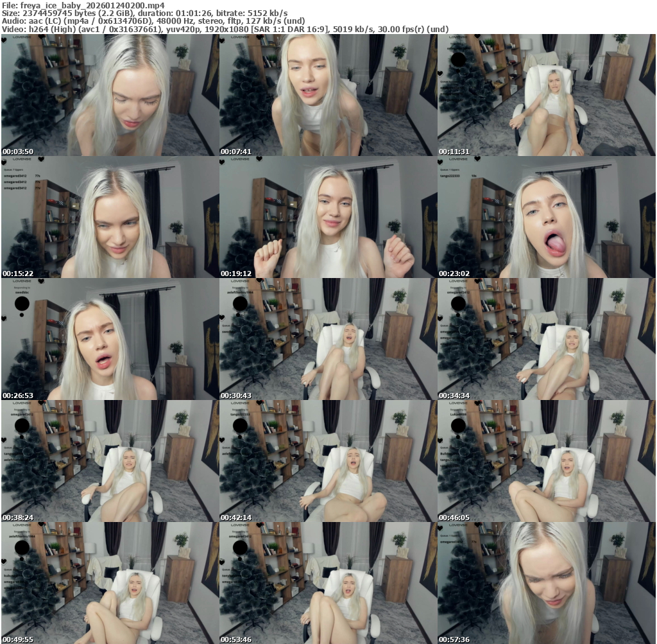The height and width of the screenshot is (644, 657).
Task: Open the thumbnail stamped 00:11:31
Action: [547, 95]
